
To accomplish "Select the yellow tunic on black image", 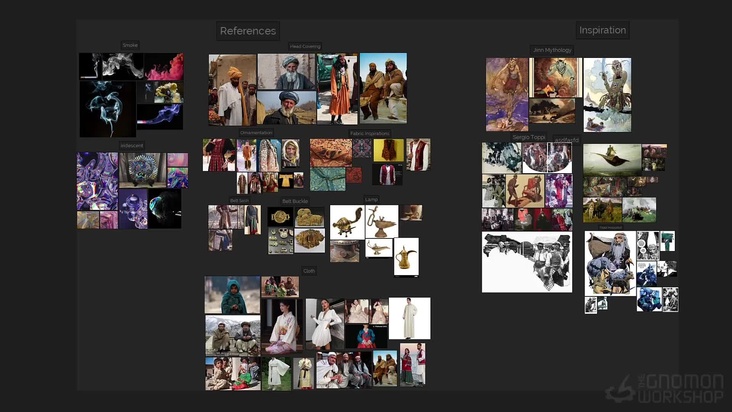I will (286, 180).
